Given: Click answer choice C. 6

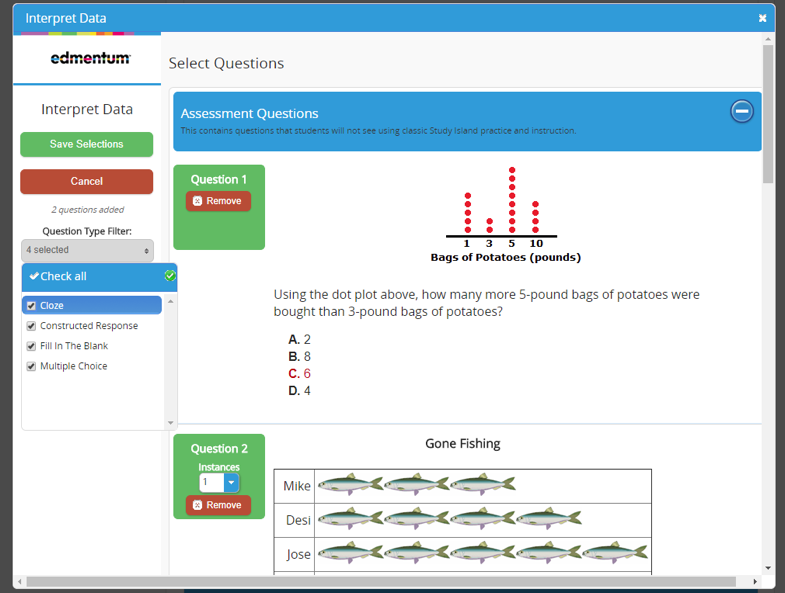Looking at the screenshot, I should [299, 374].
